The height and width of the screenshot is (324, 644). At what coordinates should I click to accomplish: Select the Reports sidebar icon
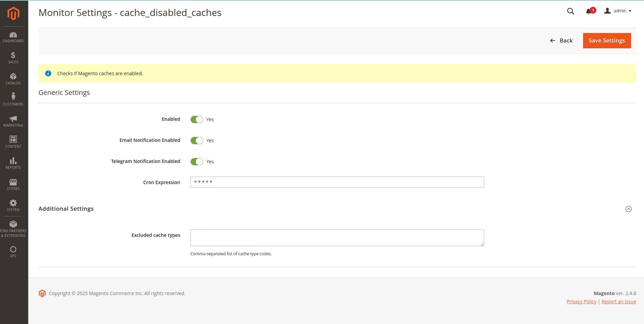(x=13, y=163)
